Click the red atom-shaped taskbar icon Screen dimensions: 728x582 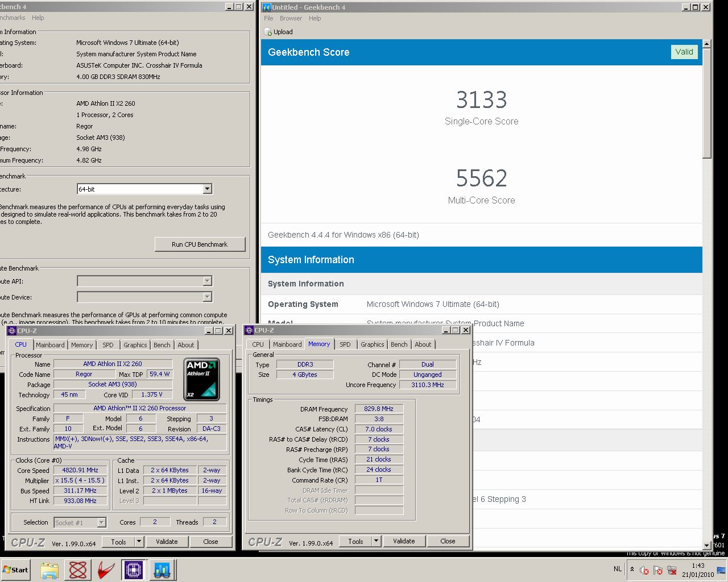[x=78, y=570]
